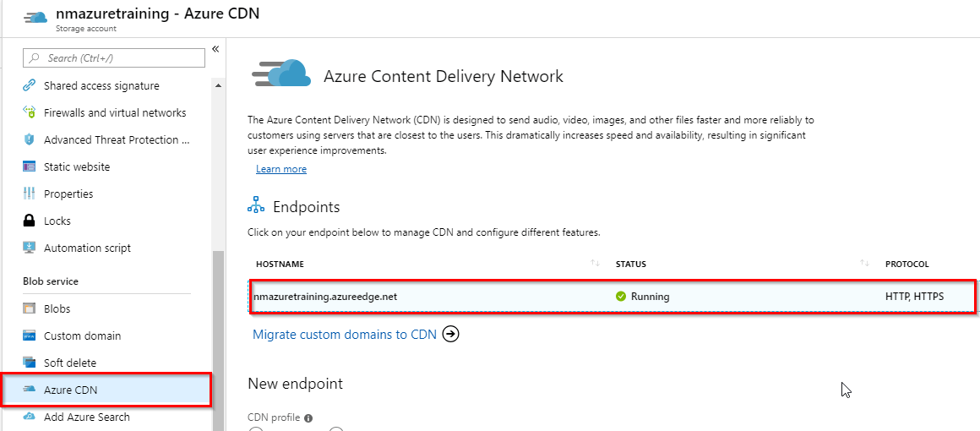The height and width of the screenshot is (431, 980).
Task: Sort endpoints by the STATUS sort arrows
Action: point(864,264)
